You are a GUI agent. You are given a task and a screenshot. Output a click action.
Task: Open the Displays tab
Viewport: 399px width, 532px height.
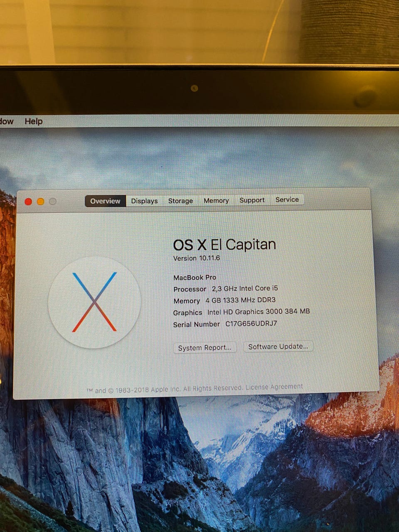(x=145, y=201)
